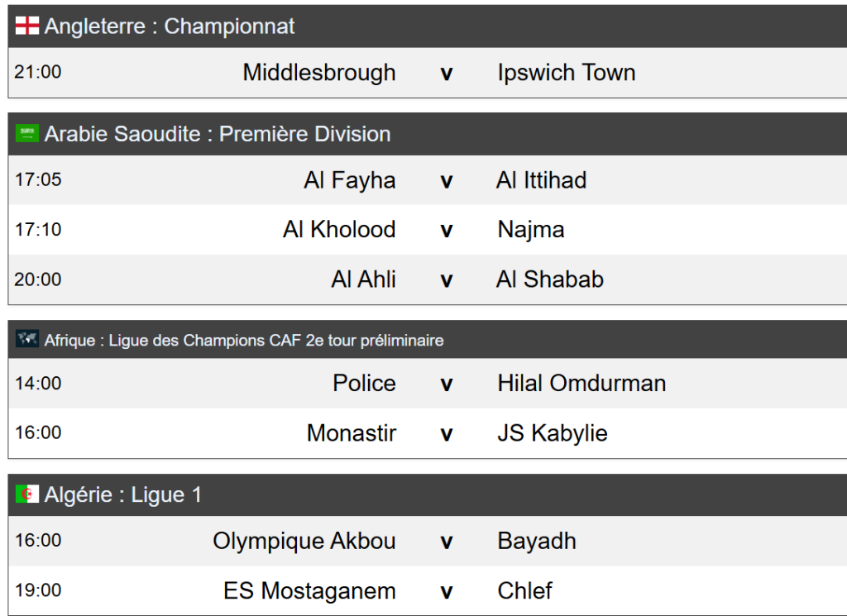Click the Saudi Arabia flag icon
This screenshot has height=616, width=847.
27,134
